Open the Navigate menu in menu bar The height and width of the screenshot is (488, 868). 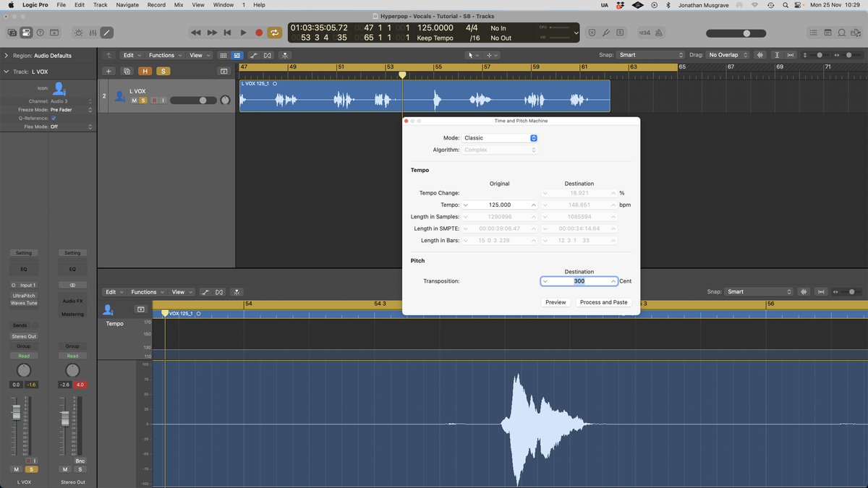click(127, 5)
